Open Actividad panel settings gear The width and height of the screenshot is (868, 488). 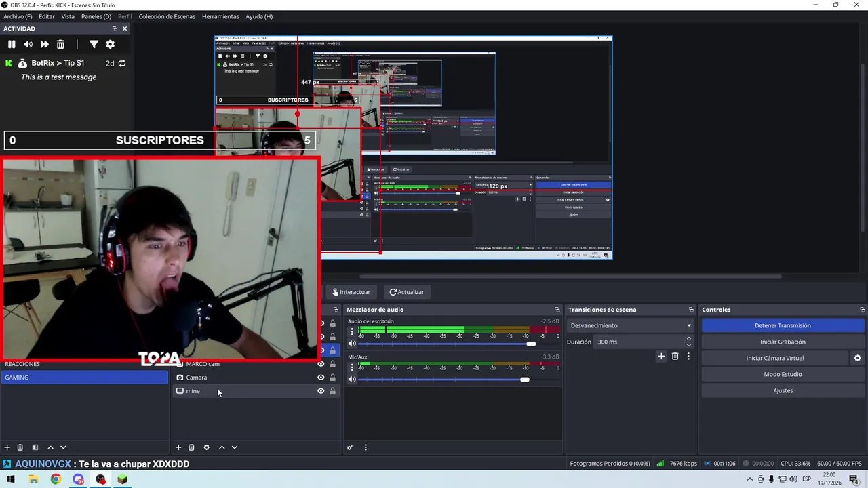tap(110, 44)
